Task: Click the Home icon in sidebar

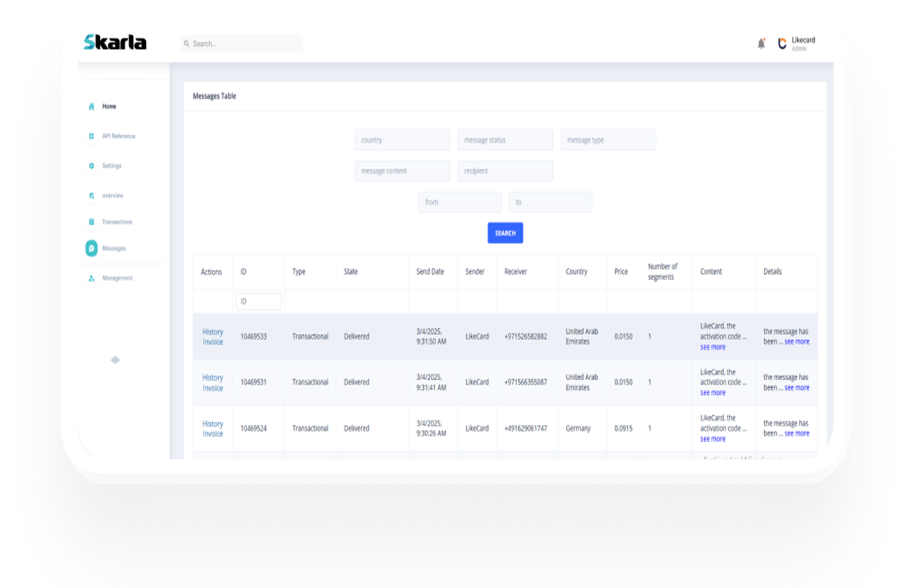Action: coord(91,107)
